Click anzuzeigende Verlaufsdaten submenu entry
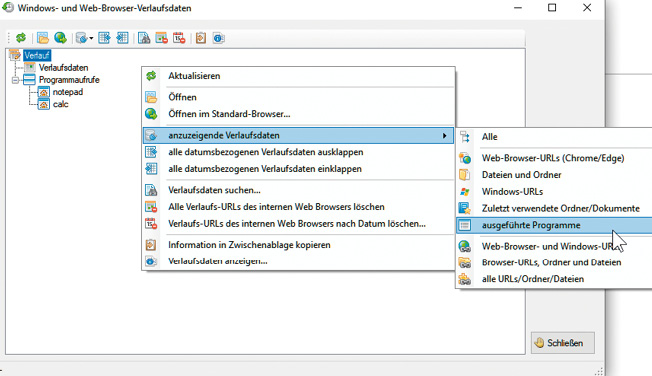Viewport: 652px width, 376px height. pyautogui.click(x=298, y=136)
